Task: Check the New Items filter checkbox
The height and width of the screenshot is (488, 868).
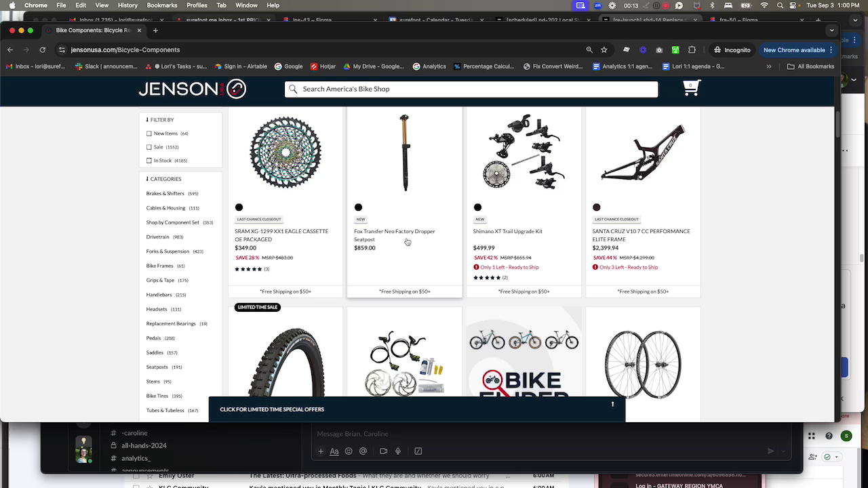Action: 149,134
